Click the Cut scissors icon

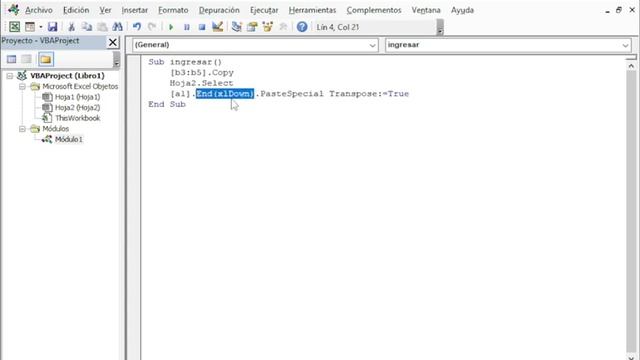[x=71, y=27]
